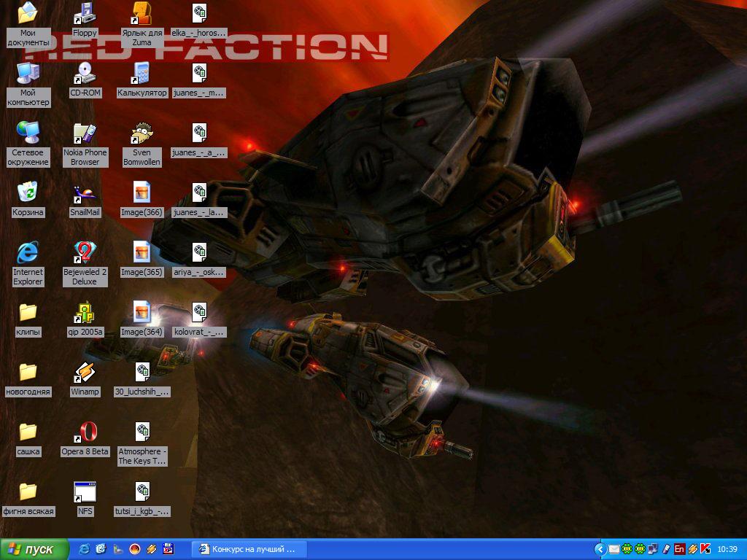747x560 pixels.
Task: Click the Winamp Quick Launch icon
Action: (151, 549)
